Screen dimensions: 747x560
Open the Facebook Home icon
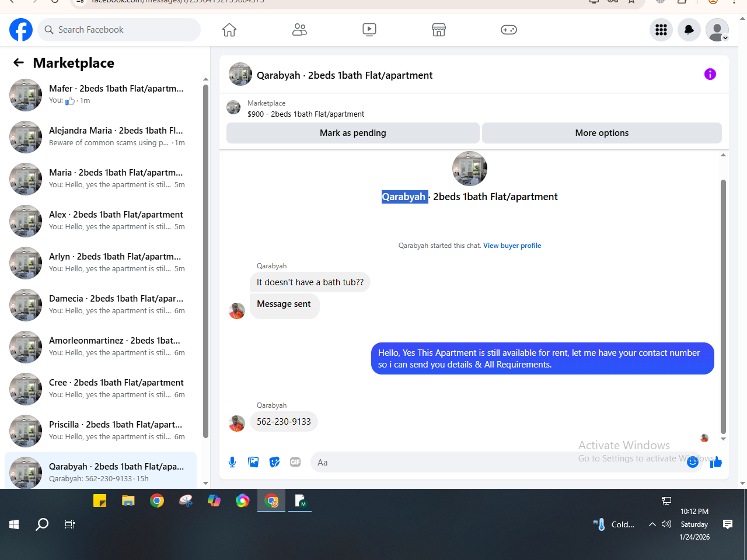click(229, 30)
